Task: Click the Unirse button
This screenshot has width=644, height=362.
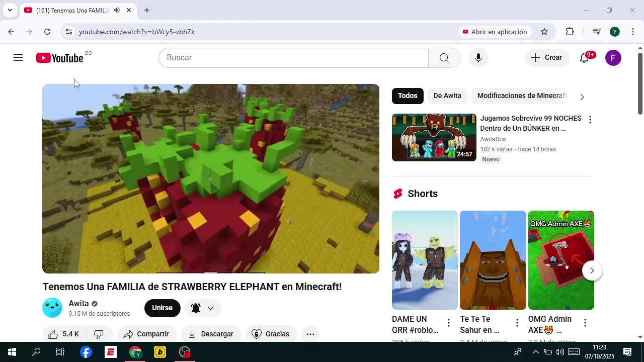Action: point(162,308)
